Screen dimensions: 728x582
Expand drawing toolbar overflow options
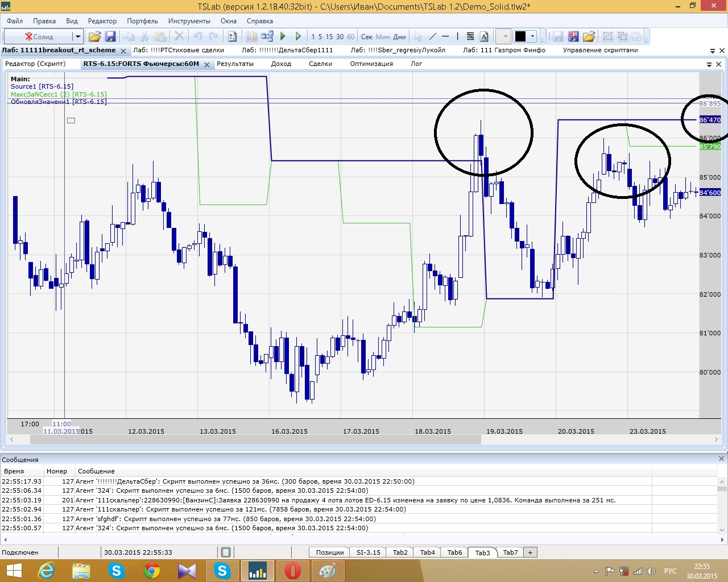(x=542, y=37)
